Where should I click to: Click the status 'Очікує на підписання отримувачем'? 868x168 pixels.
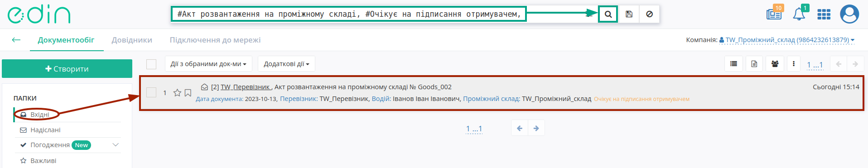641,99
